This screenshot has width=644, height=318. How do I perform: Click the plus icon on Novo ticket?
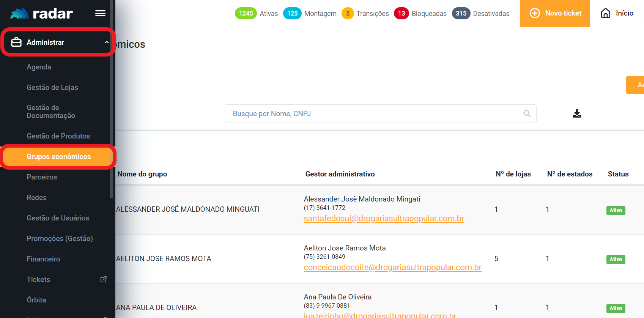pyautogui.click(x=535, y=13)
